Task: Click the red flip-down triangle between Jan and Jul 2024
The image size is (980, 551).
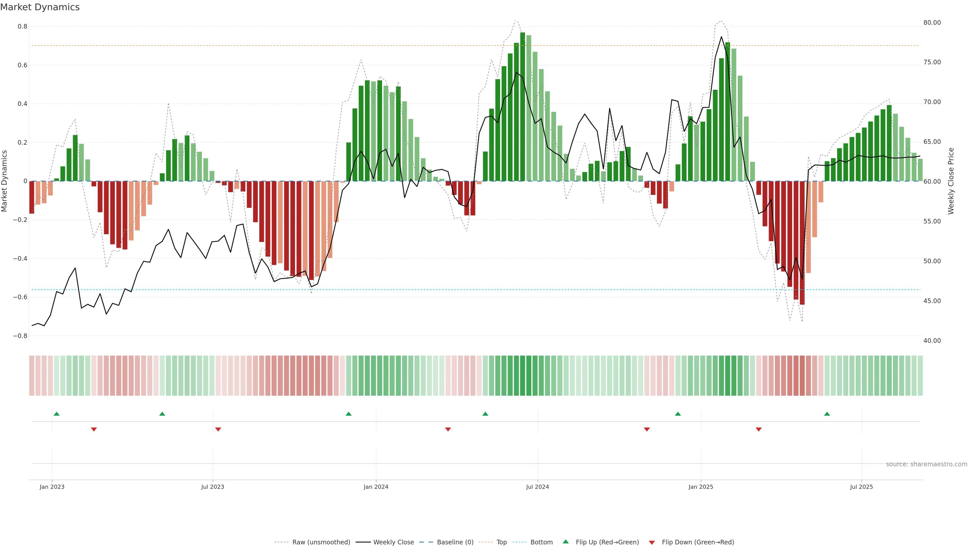Action: tap(448, 429)
